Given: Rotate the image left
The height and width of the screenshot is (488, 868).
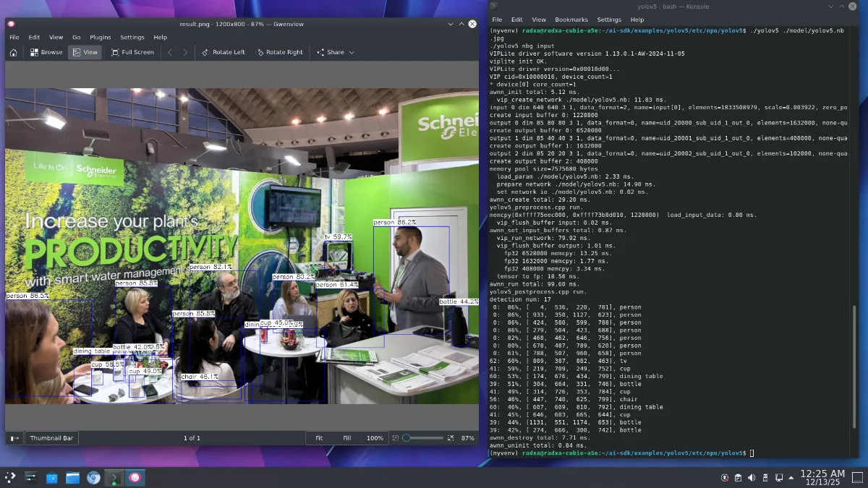Looking at the screenshot, I should [x=223, y=52].
